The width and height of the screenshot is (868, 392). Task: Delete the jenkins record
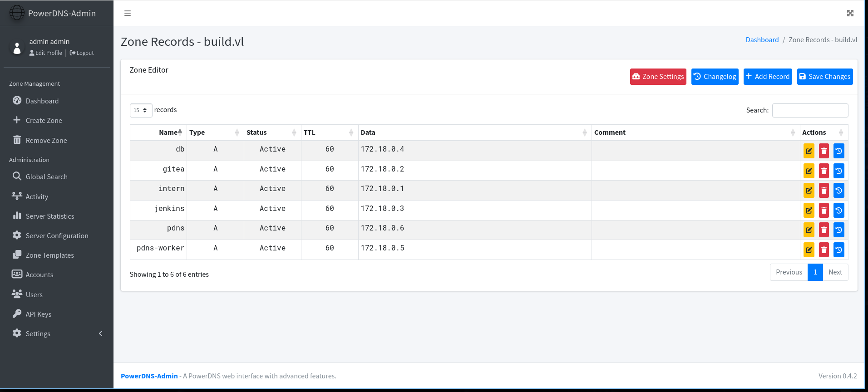[x=824, y=211]
